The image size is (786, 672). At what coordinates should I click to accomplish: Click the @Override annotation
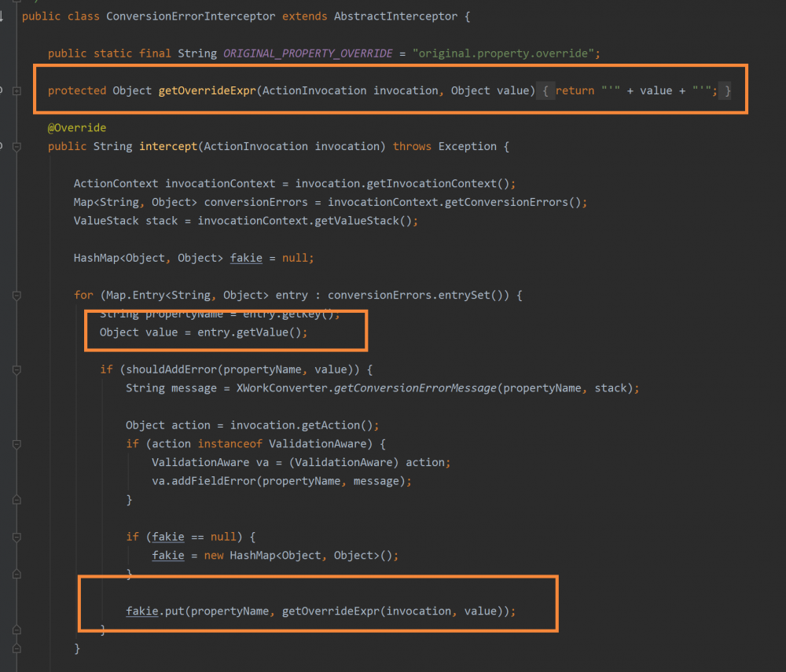(x=76, y=127)
